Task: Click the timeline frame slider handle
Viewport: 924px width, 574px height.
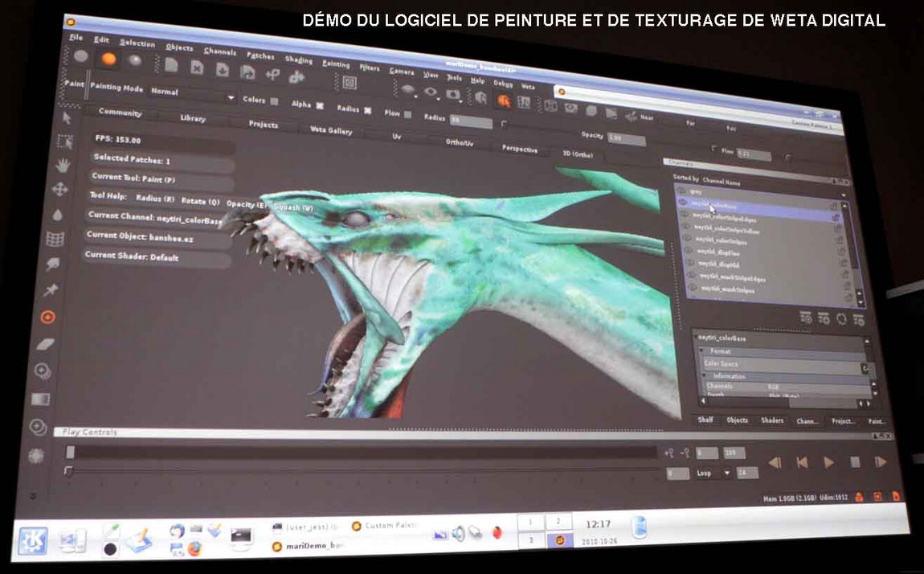Action: coord(70,452)
